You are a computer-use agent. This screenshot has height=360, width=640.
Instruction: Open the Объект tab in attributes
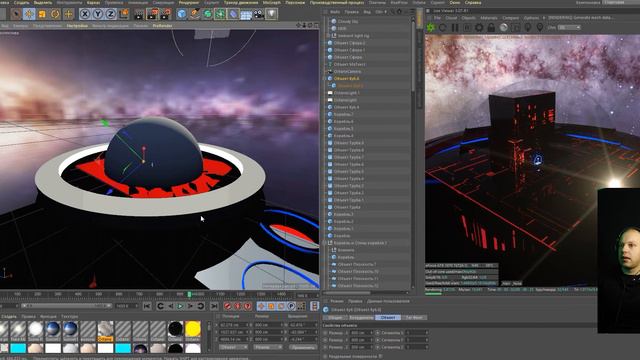coord(387,318)
